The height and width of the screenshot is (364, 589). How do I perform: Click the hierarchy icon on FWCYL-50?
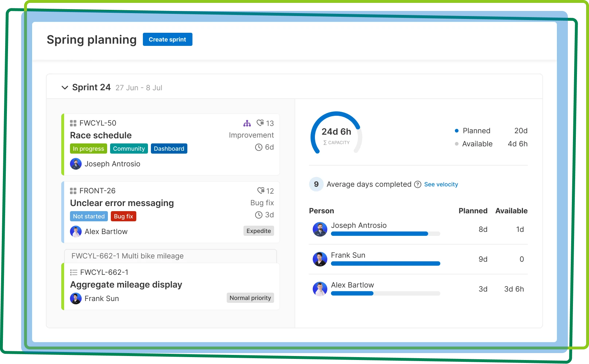[x=247, y=123]
